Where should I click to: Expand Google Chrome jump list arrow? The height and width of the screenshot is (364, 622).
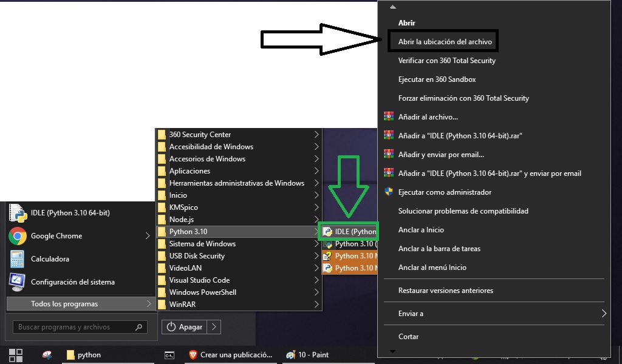coord(148,235)
